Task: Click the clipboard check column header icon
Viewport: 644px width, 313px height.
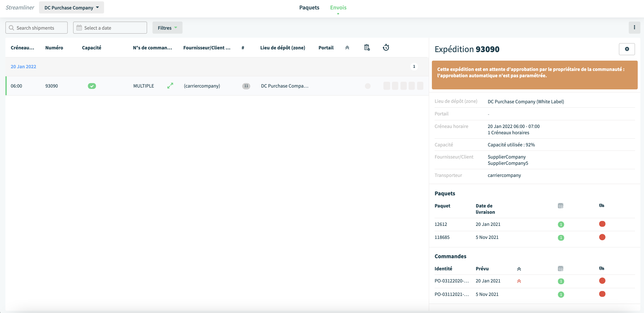Action: click(x=367, y=47)
